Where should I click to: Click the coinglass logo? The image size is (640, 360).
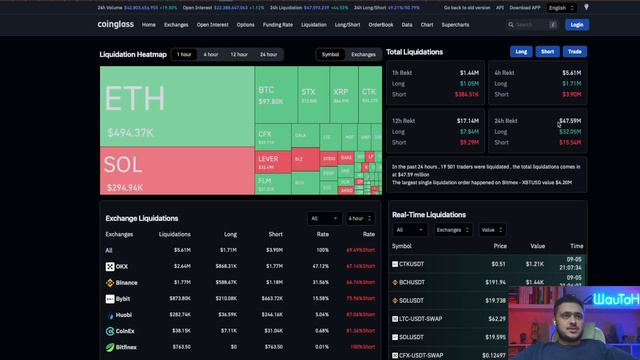click(x=116, y=24)
